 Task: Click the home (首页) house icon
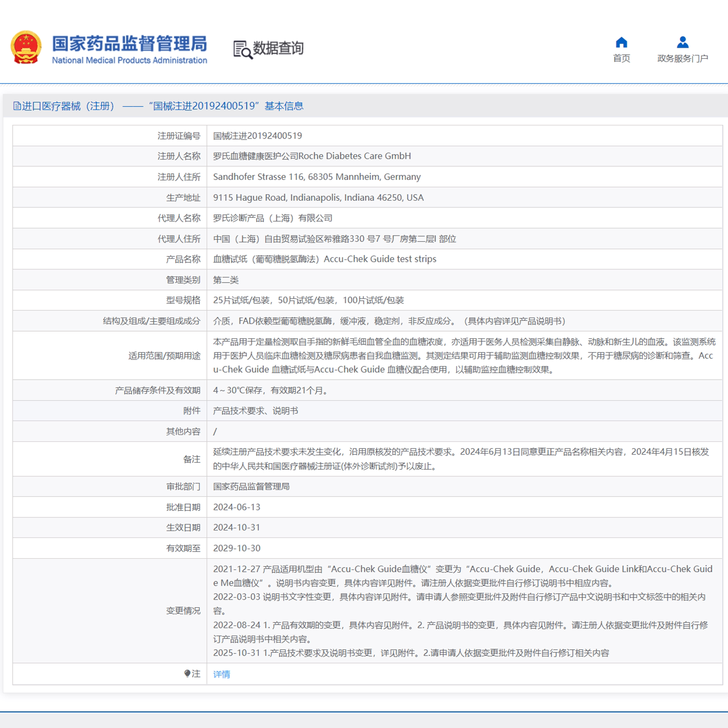point(621,42)
